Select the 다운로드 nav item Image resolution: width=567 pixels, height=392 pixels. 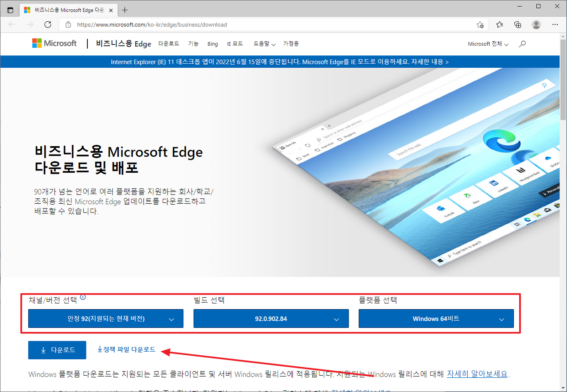coord(169,44)
